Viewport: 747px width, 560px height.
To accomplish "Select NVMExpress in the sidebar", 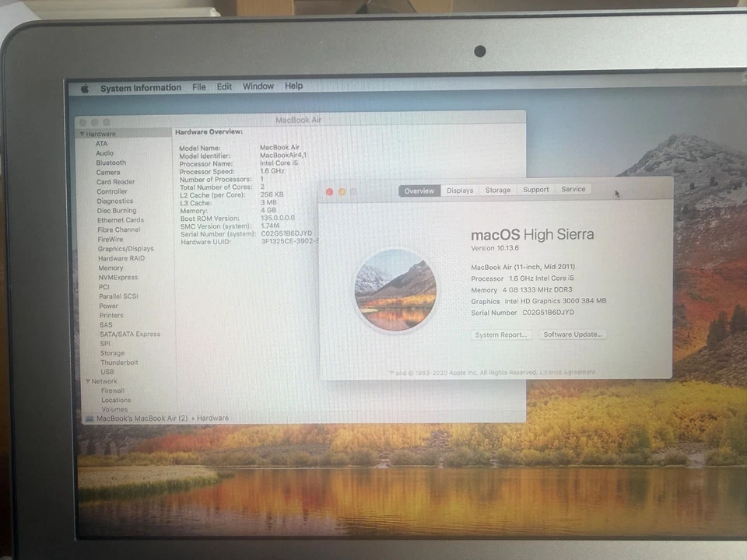I will [118, 277].
